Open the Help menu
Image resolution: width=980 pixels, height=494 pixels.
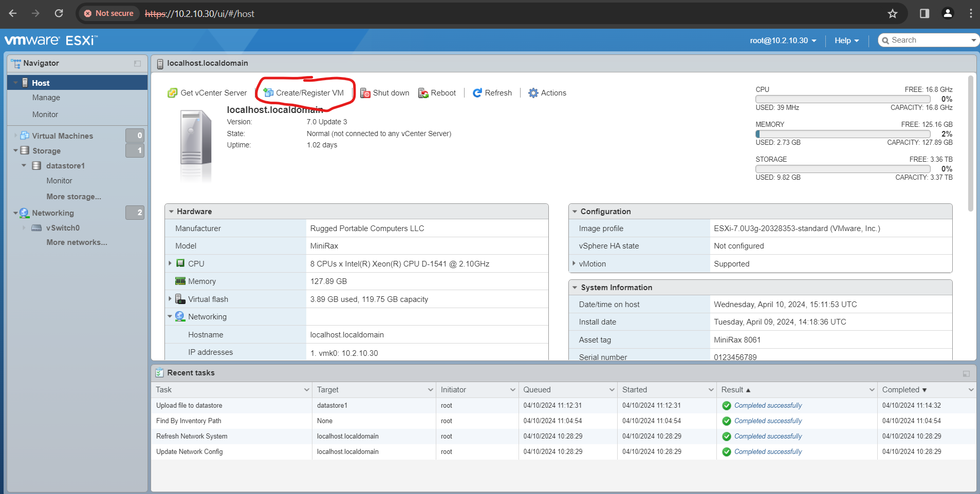(847, 41)
